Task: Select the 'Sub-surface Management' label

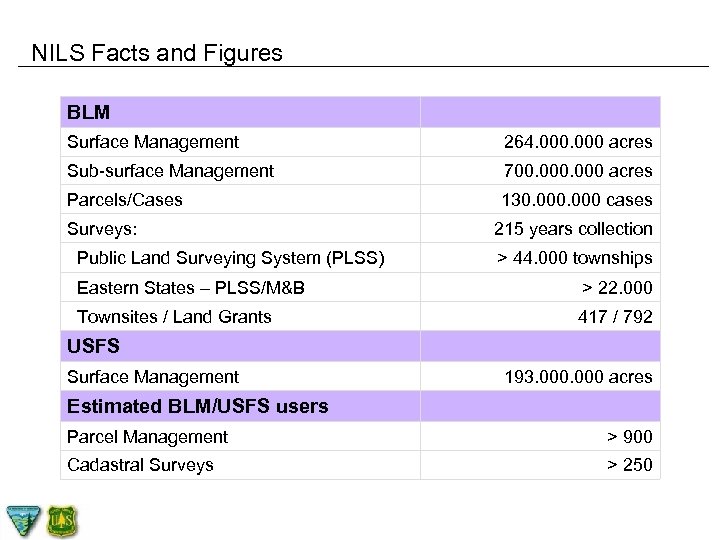Action: click(170, 171)
